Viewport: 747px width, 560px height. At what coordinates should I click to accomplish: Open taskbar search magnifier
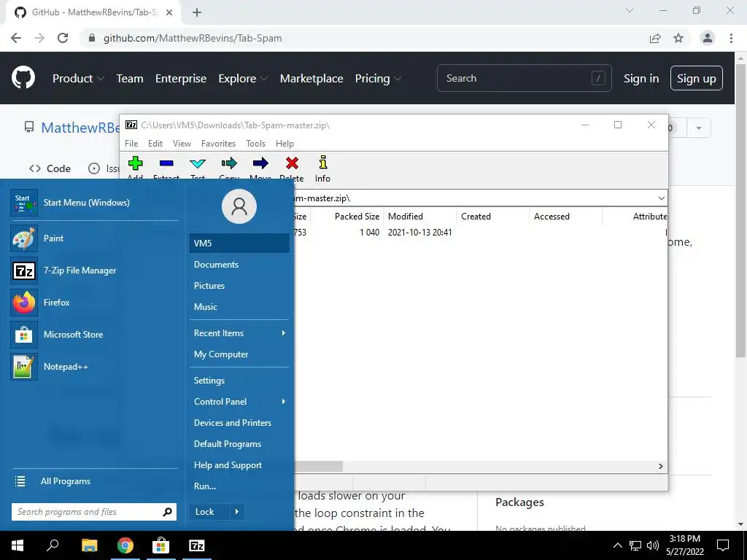pyautogui.click(x=53, y=545)
